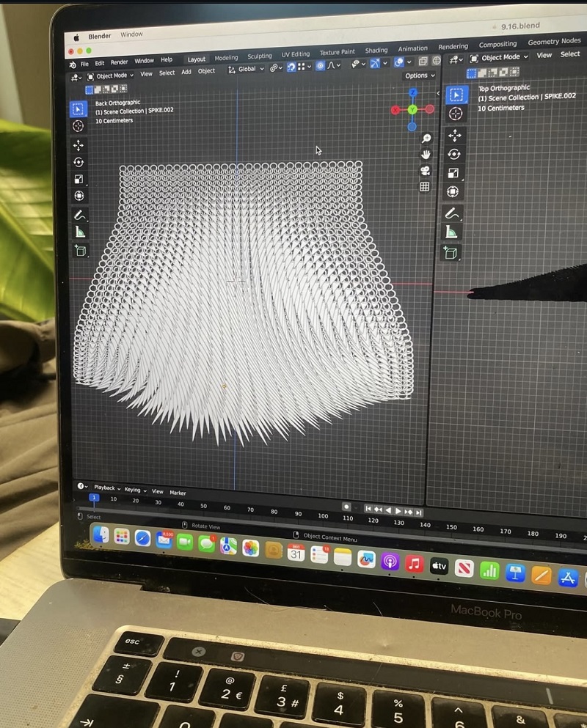Expand the Options dropdown

tap(420, 76)
